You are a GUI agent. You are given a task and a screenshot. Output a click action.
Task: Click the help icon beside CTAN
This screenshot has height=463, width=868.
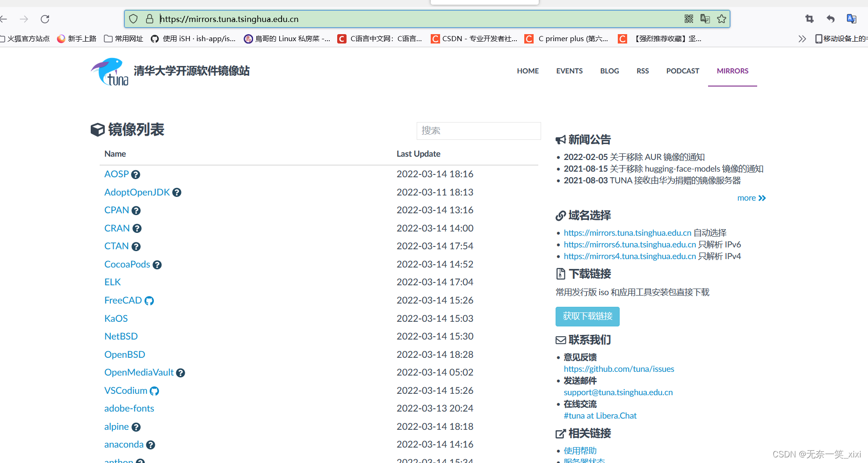(136, 246)
